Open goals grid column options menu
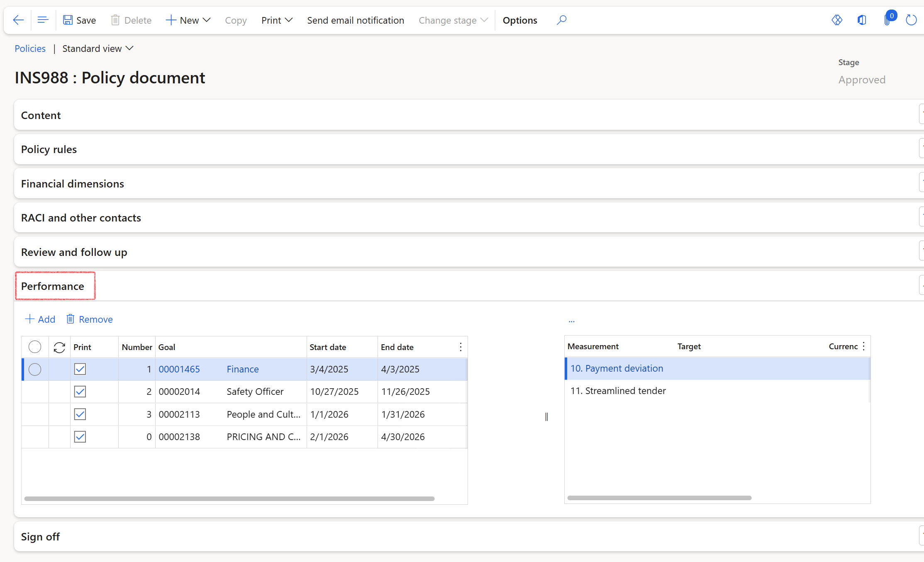The width and height of the screenshot is (924, 562). click(461, 347)
